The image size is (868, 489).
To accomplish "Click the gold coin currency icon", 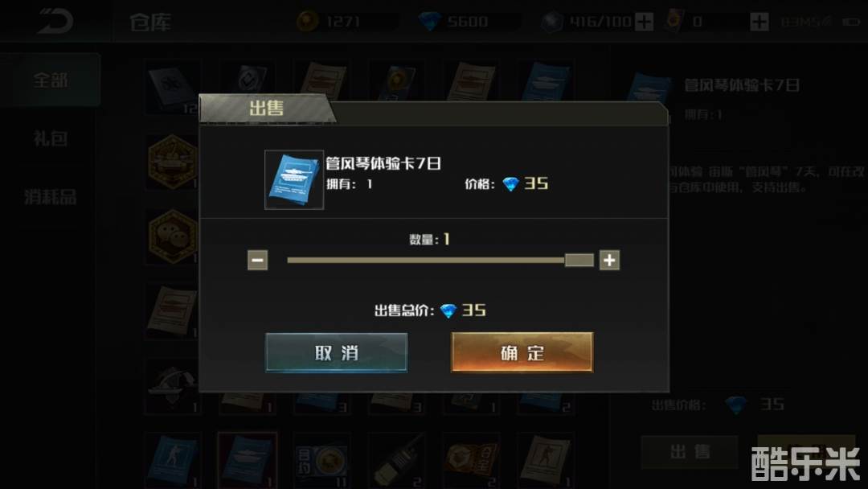I will [x=307, y=22].
